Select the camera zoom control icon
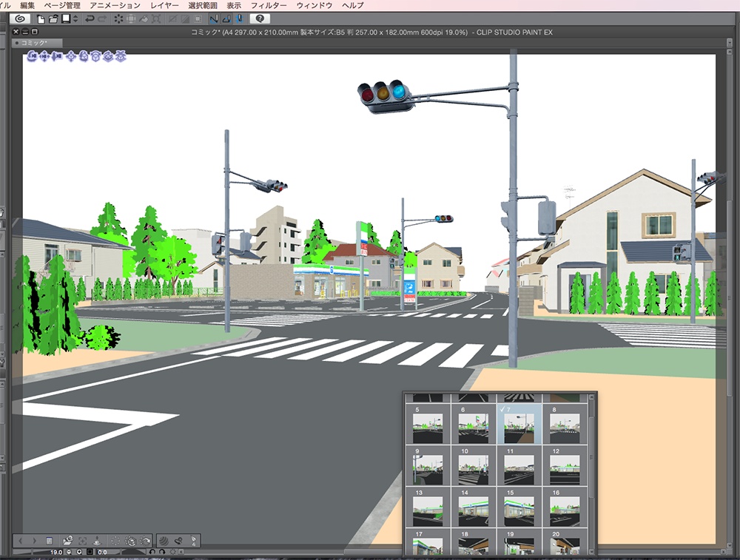Viewport: 740px width, 560px height. click(58, 56)
